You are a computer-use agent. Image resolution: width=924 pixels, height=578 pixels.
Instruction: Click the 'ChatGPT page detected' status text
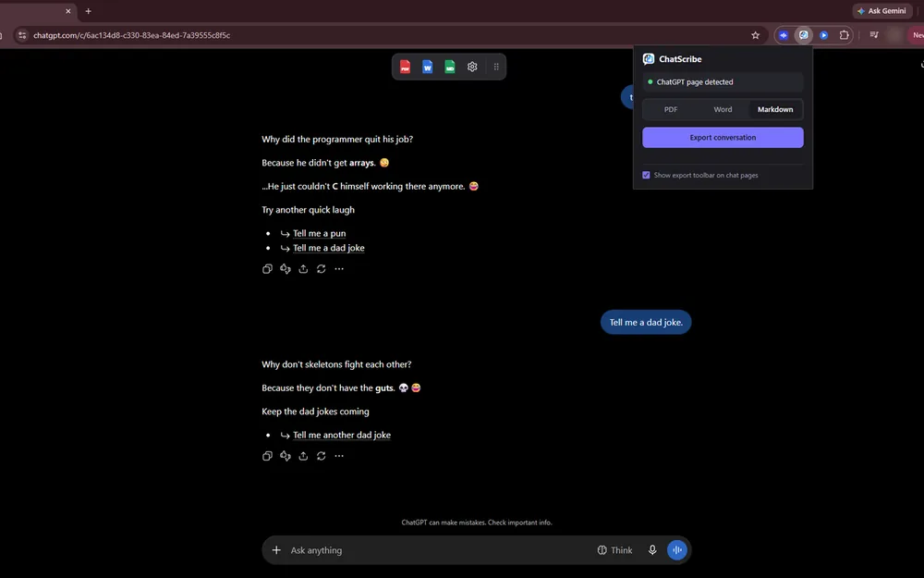point(695,82)
